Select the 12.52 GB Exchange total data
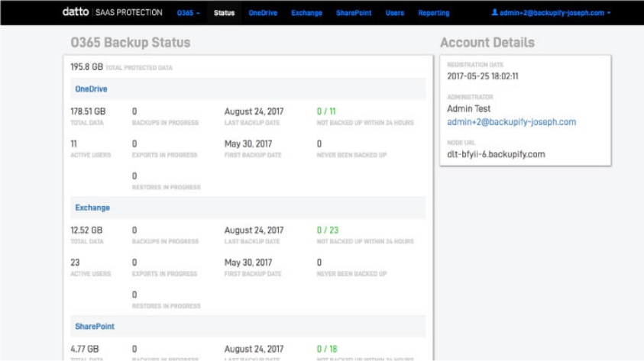 pos(86,230)
